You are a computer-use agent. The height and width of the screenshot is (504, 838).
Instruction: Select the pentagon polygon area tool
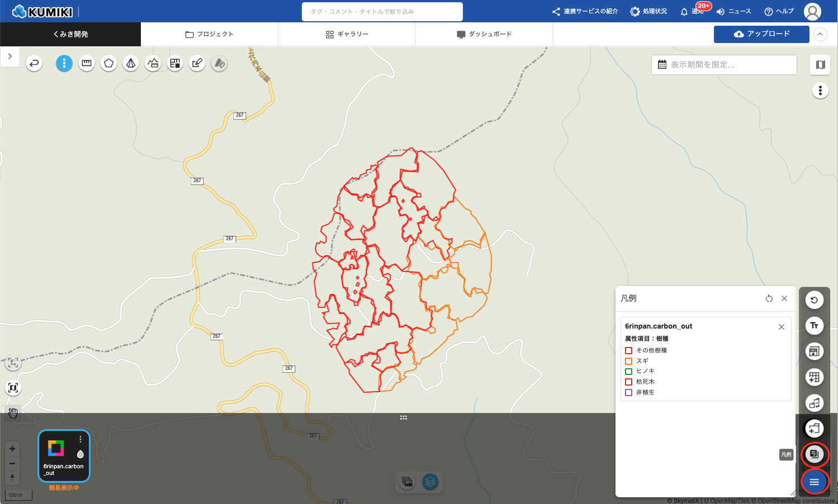[x=108, y=64]
